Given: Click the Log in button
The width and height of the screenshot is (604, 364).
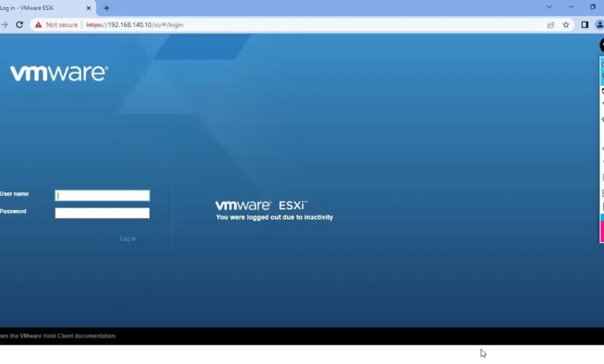Looking at the screenshot, I should click(128, 239).
